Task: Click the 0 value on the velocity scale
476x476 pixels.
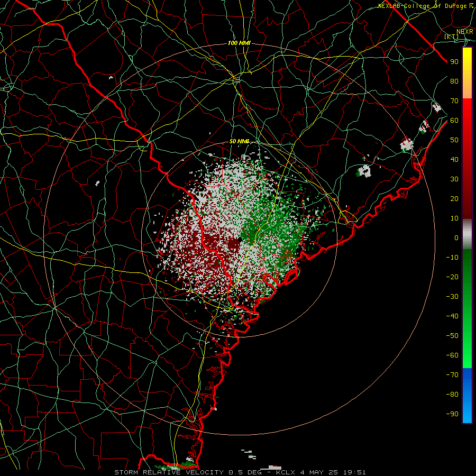Action: tap(456, 237)
